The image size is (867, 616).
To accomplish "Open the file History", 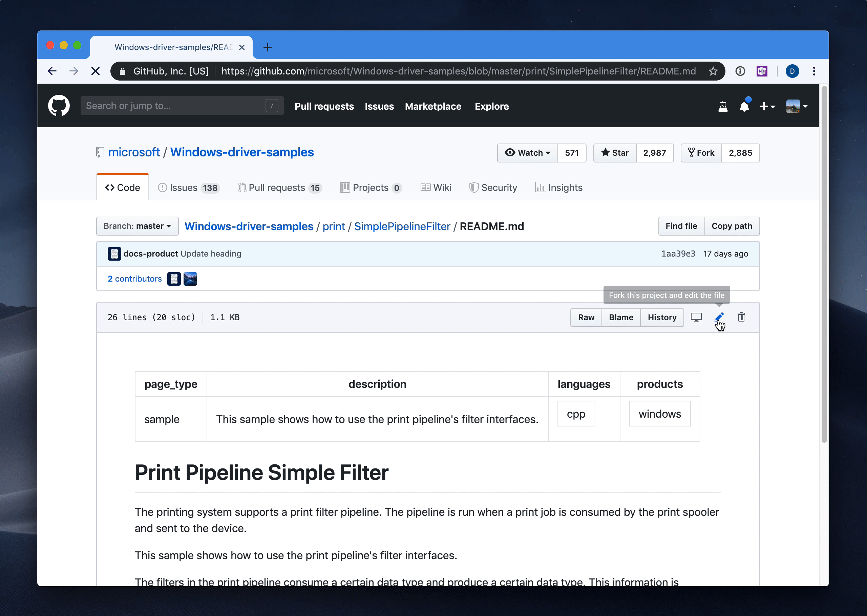I will [662, 317].
